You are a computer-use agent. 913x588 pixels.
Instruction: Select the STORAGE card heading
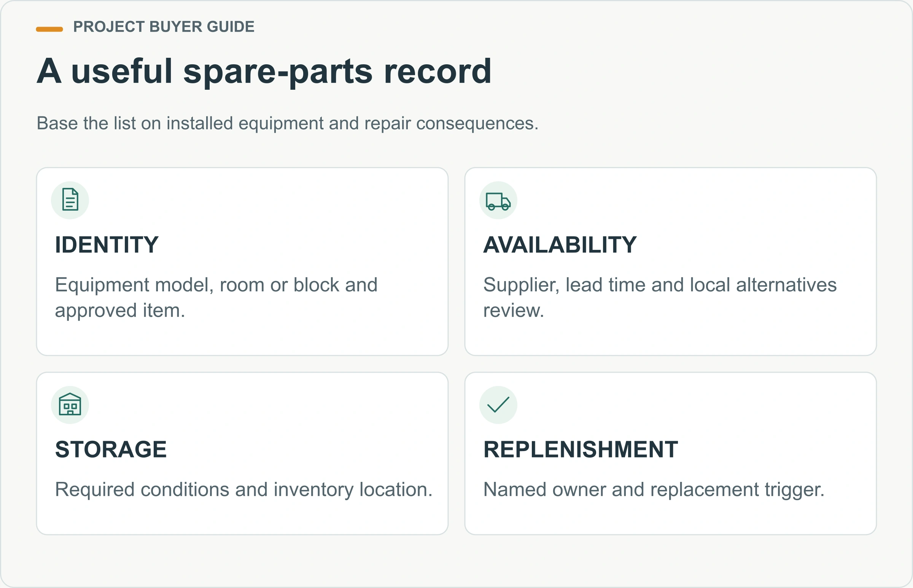coord(111,449)
